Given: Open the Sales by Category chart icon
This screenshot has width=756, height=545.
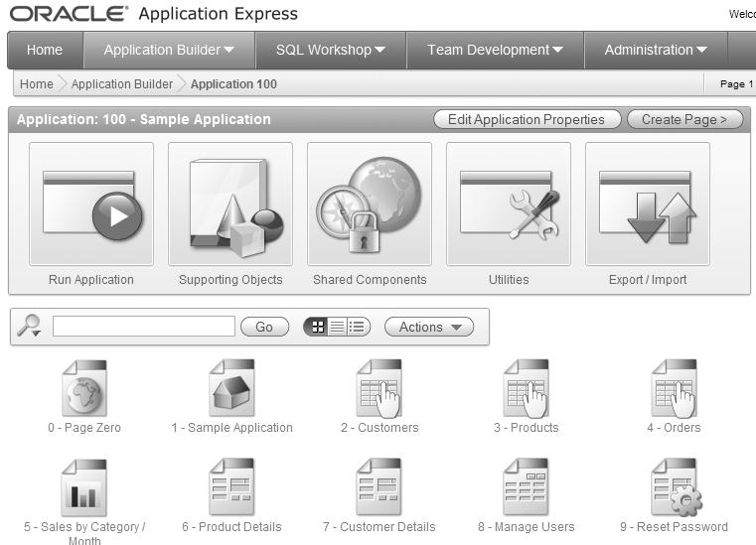Looking at the screenshot, I should point(84,487).
